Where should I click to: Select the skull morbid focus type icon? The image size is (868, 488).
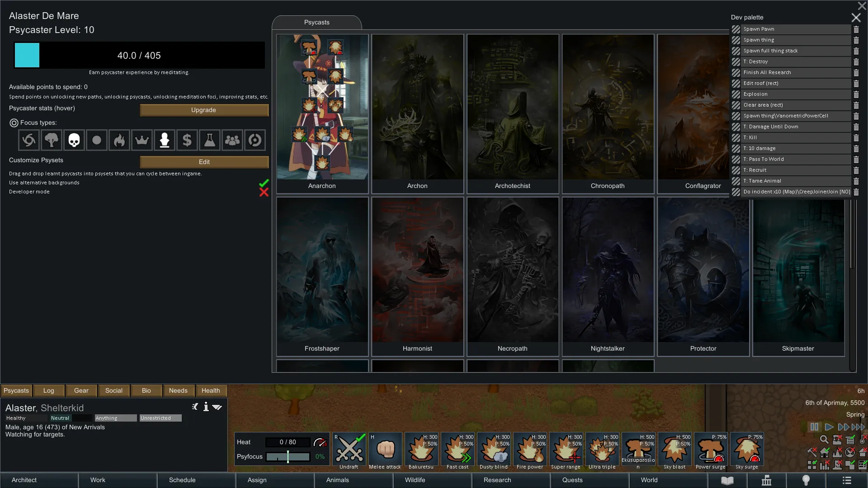[74, 140]
